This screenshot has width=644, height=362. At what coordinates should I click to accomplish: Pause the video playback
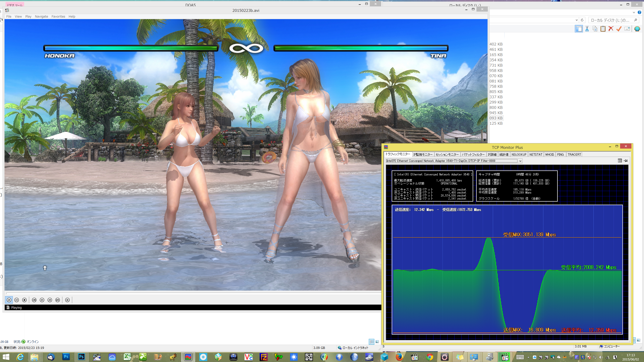click(x=17, y=300)
